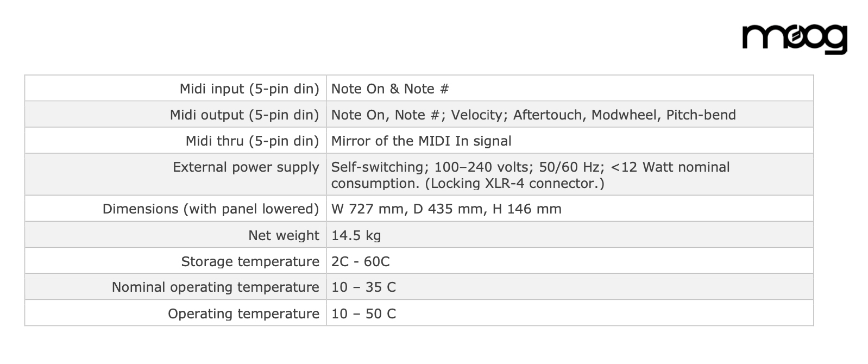Select the Net weight label
Screen dimensions: 868x364
point(284,235)
